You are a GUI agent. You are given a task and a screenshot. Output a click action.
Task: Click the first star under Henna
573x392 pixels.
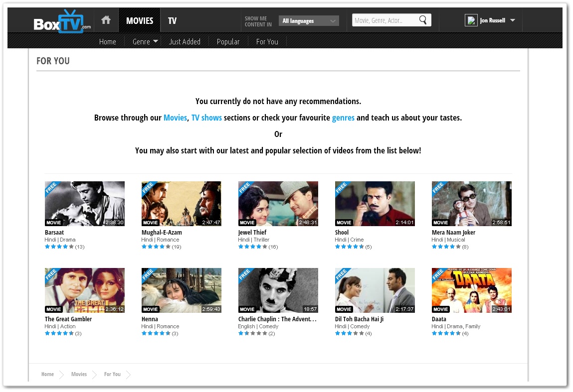click(x=144, y=333)
